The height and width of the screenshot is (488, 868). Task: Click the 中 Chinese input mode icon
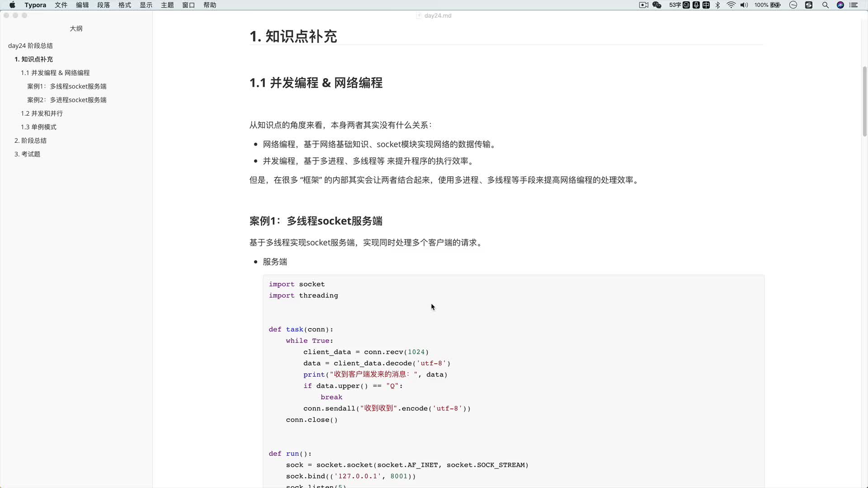coord(706,5)
